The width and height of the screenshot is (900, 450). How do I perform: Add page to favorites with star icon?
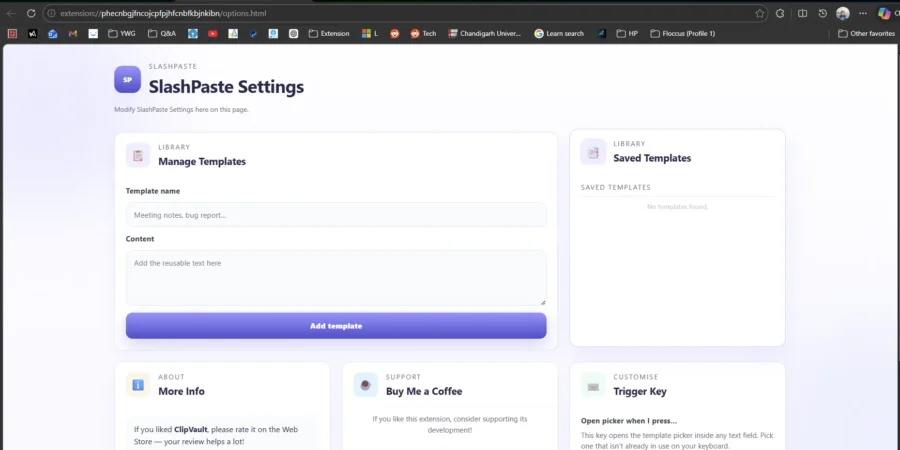pyautogui.click(x=759, y=13)
